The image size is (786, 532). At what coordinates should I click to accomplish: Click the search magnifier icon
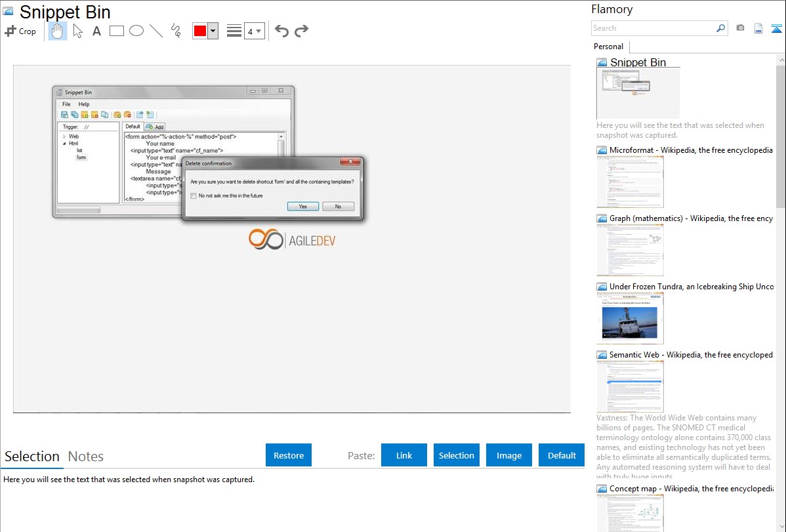pyautogui.click(x=721, y=28)
